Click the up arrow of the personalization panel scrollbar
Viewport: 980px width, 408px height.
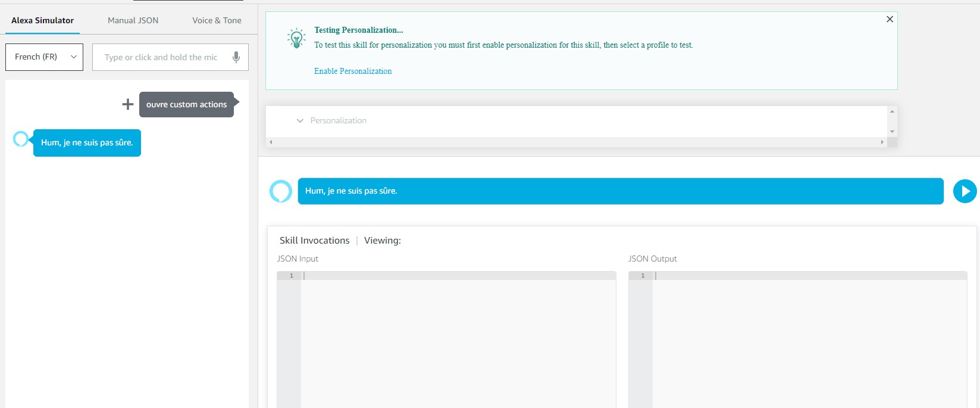(892, 111)
